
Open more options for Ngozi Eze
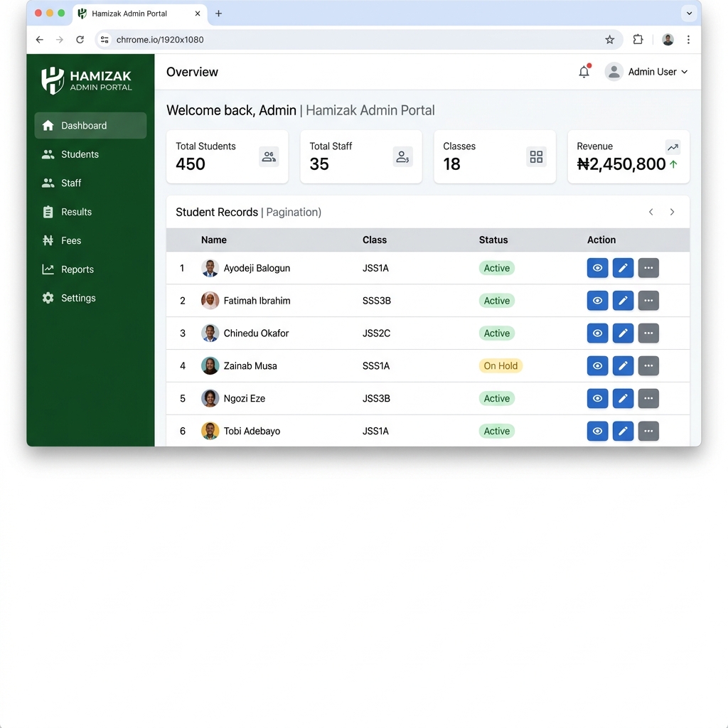(x=648, y=398)
